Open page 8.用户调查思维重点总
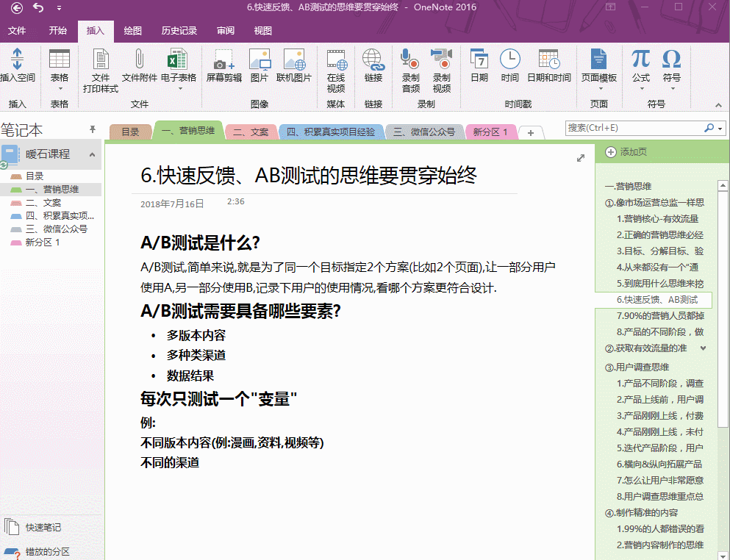The height and width of the screenshot is (560, 730). click(x=660, y=496)
